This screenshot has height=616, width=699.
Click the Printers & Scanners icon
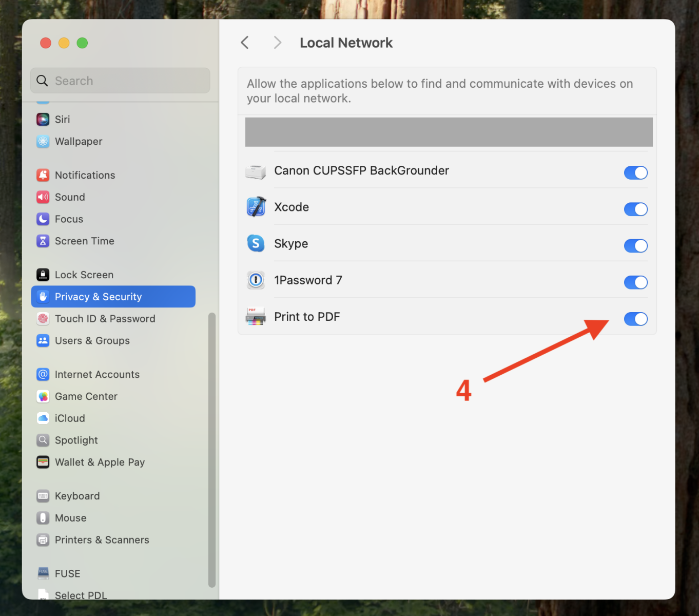coord(43,540)
